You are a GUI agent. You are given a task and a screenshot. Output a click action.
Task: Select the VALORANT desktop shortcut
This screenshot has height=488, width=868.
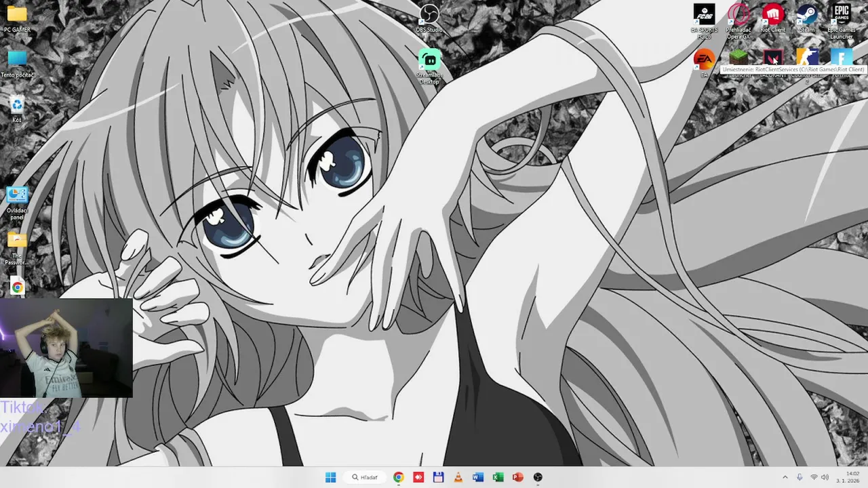(772, 57)
